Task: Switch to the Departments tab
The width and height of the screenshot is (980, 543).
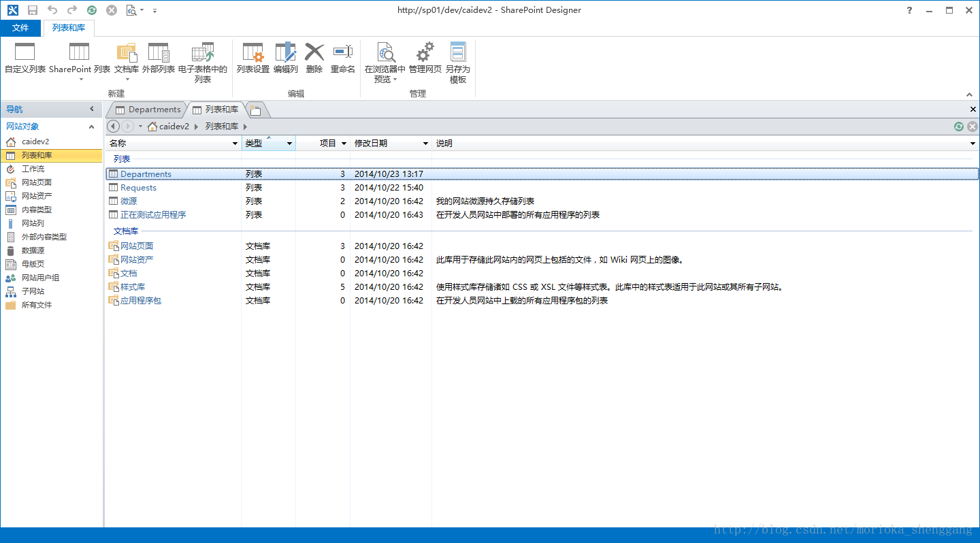Action: pyautogui.click(x=148, y=110)
